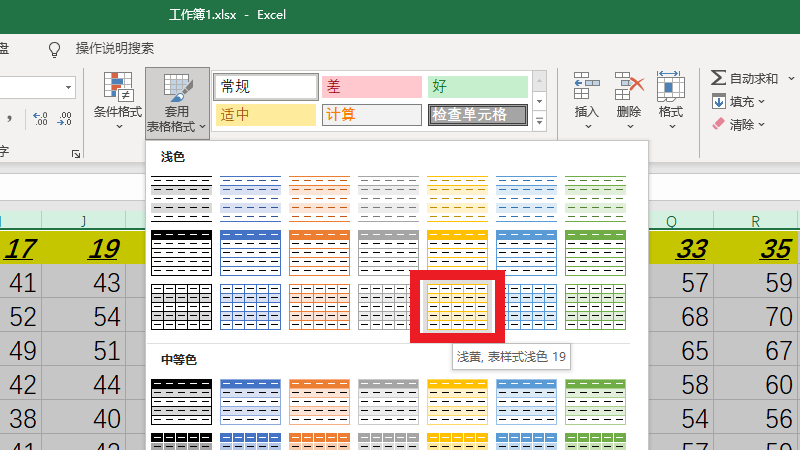Apply the green 好 good cell style
This screenshot has width=800, height=450.
tap(477, 87)
